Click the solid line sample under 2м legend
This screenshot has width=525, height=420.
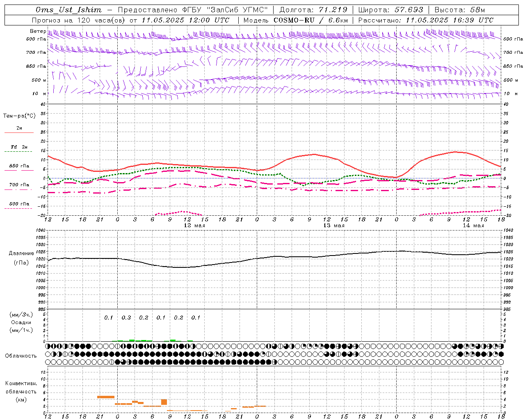pyautogui.click(x=19, y=132)
